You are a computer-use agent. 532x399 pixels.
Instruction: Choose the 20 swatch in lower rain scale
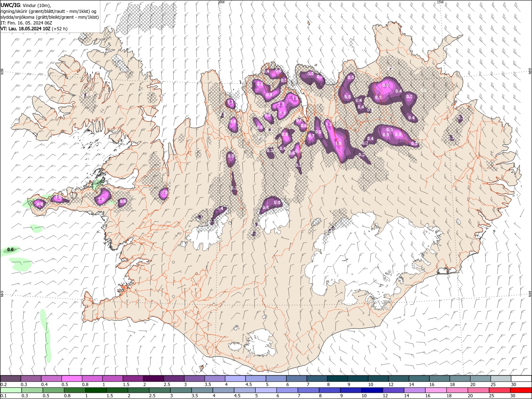[x=478, y=390]
